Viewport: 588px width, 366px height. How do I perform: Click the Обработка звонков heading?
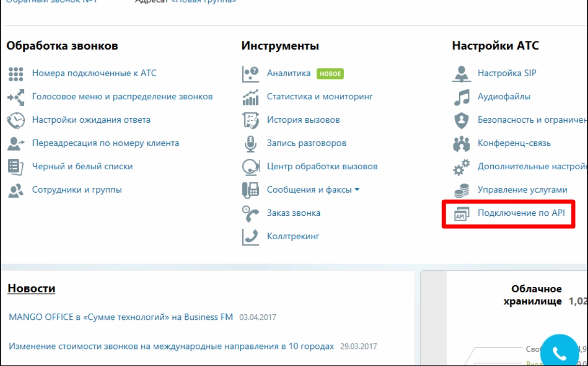62,46
